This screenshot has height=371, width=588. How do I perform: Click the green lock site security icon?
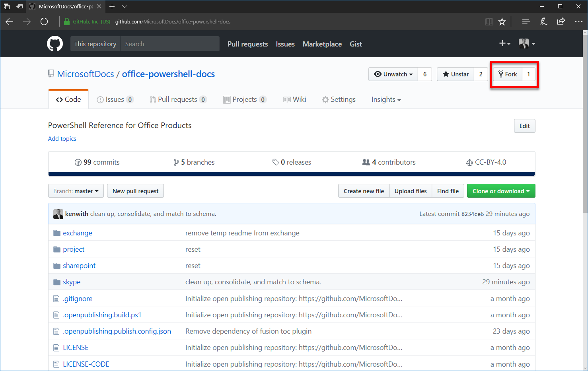click(67, 21)
